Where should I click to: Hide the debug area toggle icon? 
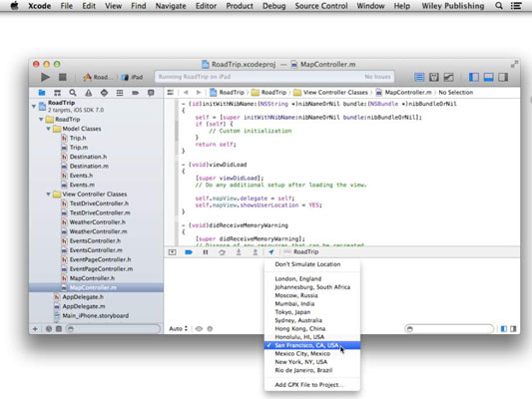click(173, 252)
